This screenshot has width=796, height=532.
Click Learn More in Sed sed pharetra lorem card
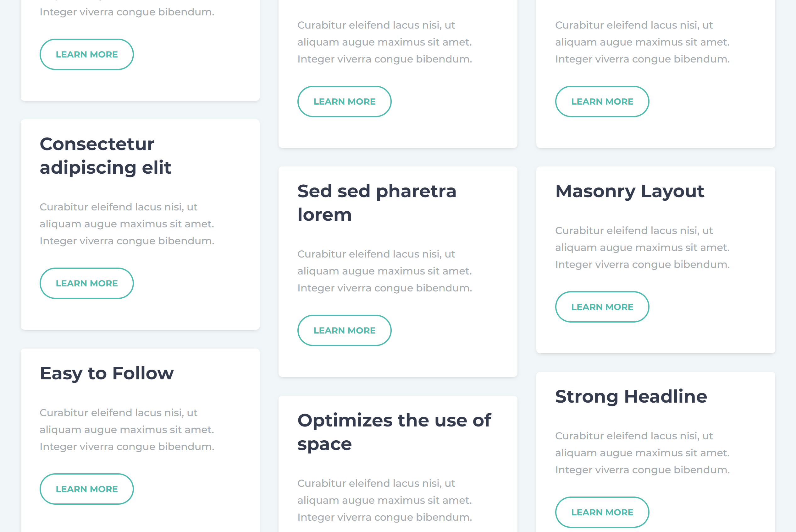[344, 330]
